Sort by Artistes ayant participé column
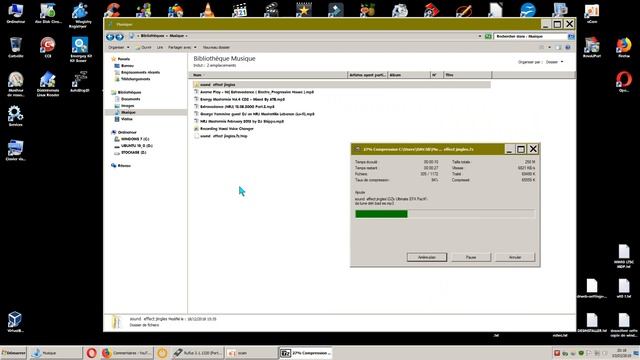 tap(367, 75)
